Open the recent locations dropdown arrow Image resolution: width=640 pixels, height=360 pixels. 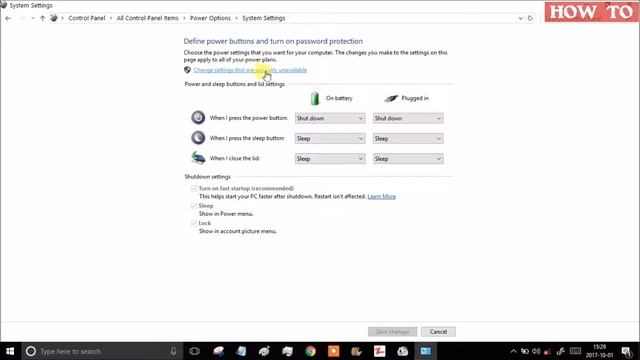(33, 18)
